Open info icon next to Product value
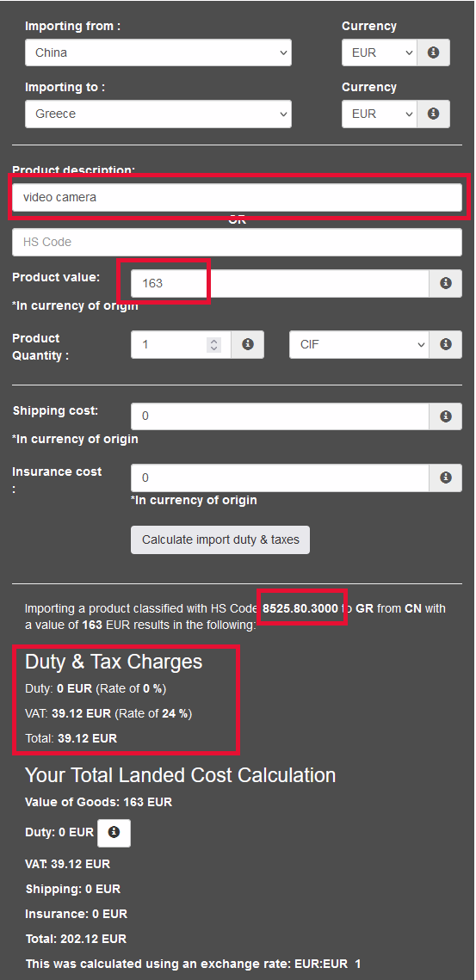This screenshot has width=476, height=980. click(445, 283)
